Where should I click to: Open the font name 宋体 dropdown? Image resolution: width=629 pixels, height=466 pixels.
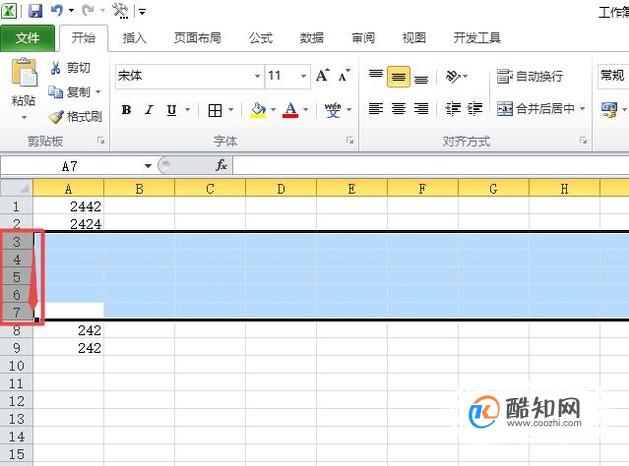[x=257, y=76]
